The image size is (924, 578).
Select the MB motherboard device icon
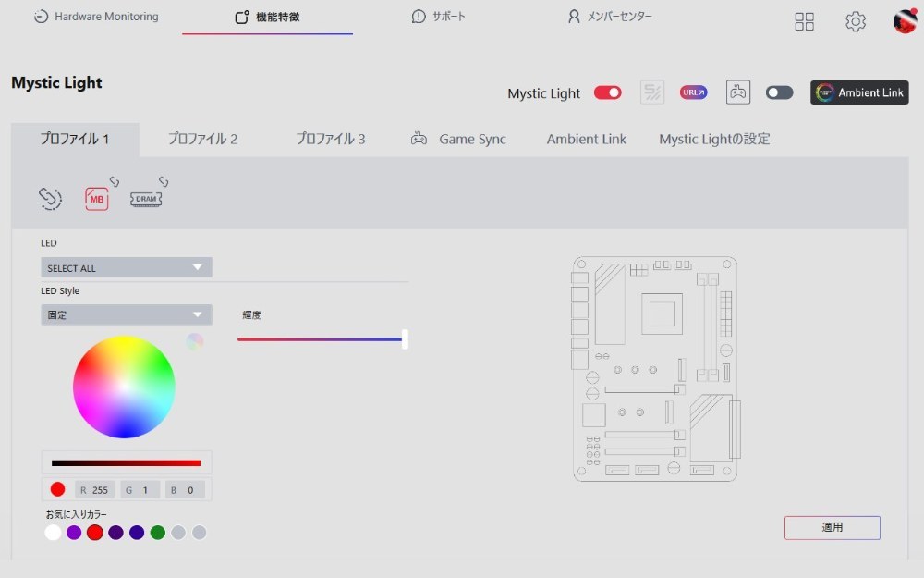(x=97, y=199)
